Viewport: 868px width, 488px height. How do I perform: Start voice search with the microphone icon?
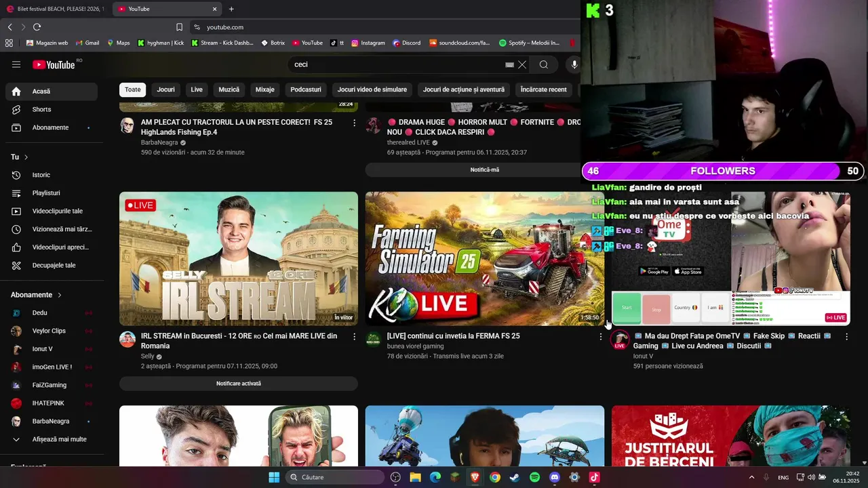[x=574, y=64]
